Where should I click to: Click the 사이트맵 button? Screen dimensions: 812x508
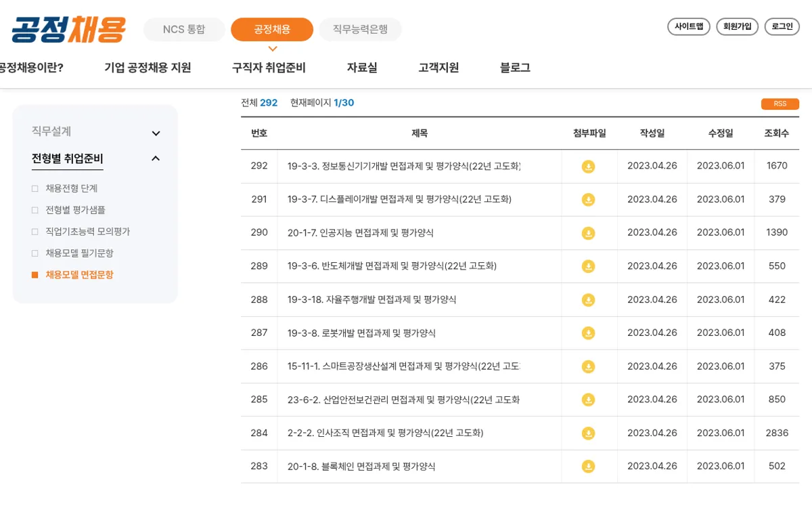689,26
